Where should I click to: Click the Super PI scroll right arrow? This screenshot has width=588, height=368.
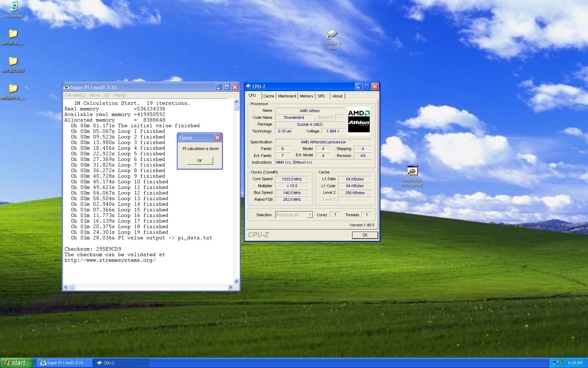230,287
